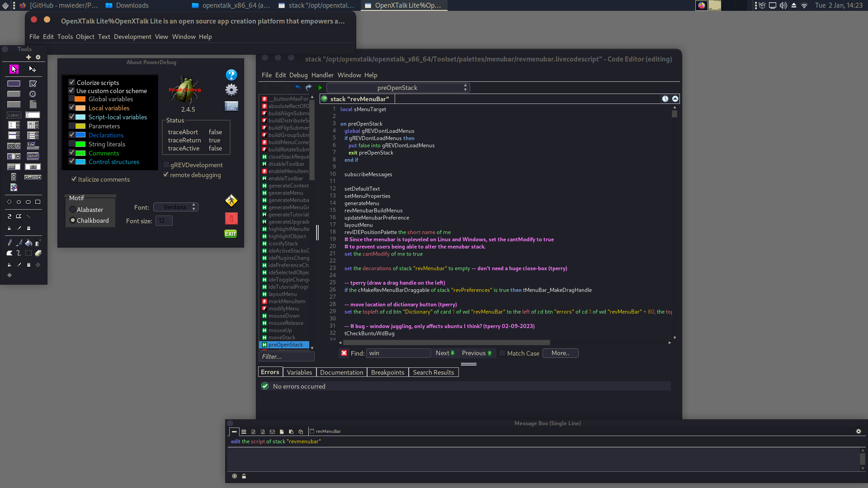868x488 pixels.
Task: Disable remote debugging checkbox
Action: point(166,175)
